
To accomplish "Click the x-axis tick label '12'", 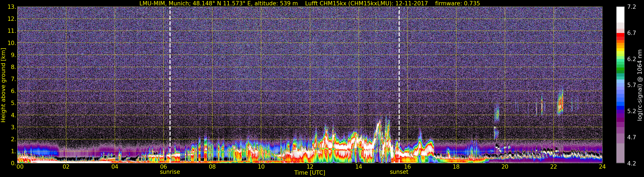I will point(310,167).
